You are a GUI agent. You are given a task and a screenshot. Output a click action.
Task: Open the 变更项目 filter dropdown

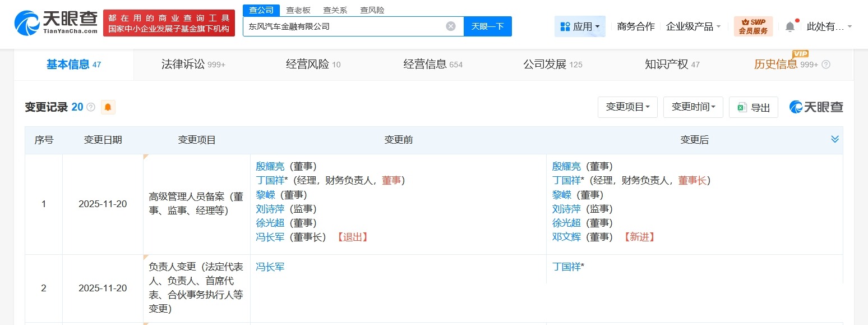[x=627, y=107]
